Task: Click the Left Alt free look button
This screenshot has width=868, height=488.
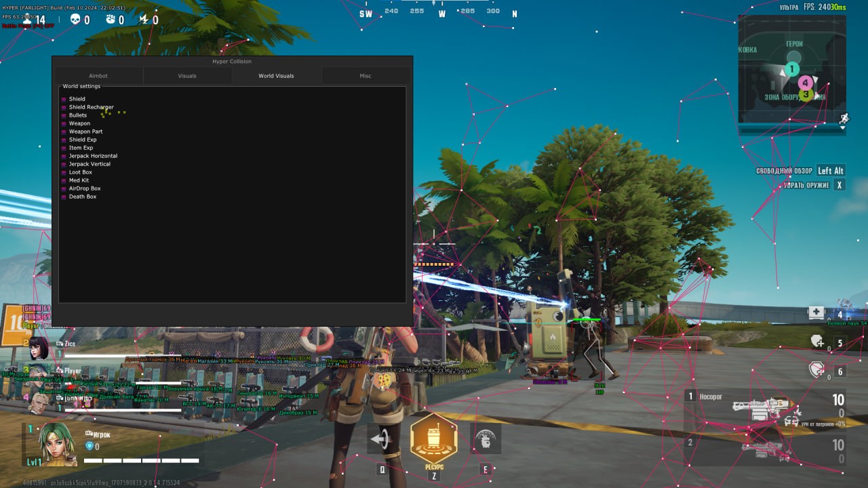Action: click(x=830, y=171)
